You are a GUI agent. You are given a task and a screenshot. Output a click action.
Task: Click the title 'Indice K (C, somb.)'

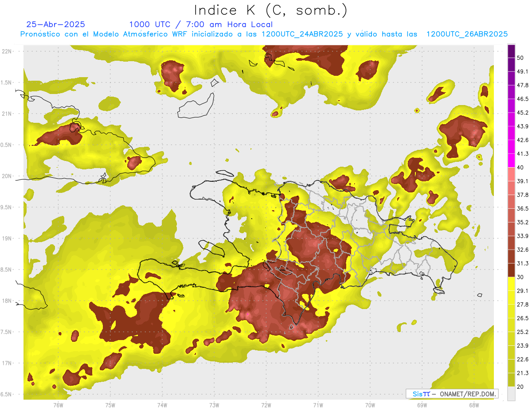pyautogui.click(x=271, y=10)
